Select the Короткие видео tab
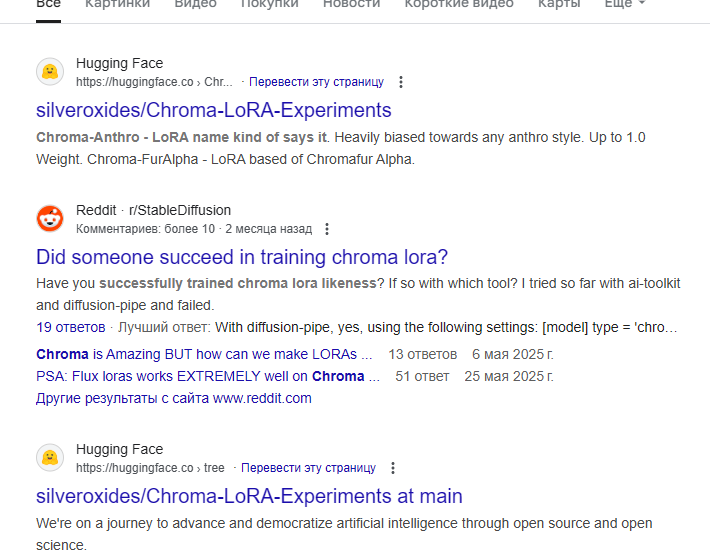The image size is (710, 552). click(458, 4)
